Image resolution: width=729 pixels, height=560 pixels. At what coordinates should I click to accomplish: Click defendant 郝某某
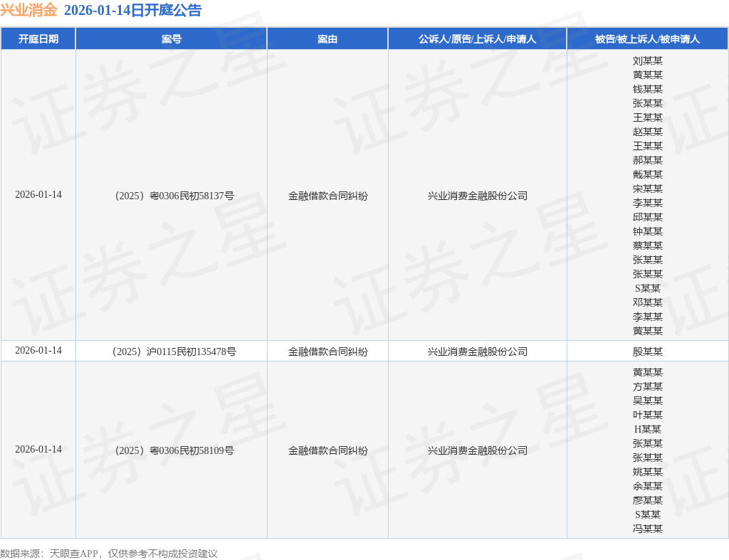click(648, 160)
